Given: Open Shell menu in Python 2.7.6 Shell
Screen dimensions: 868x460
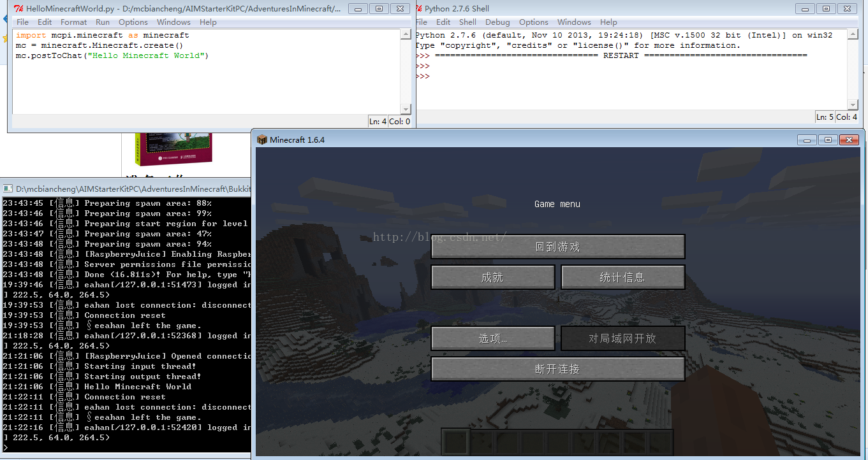Looking at the screenshot, I should tap(467, 22).
